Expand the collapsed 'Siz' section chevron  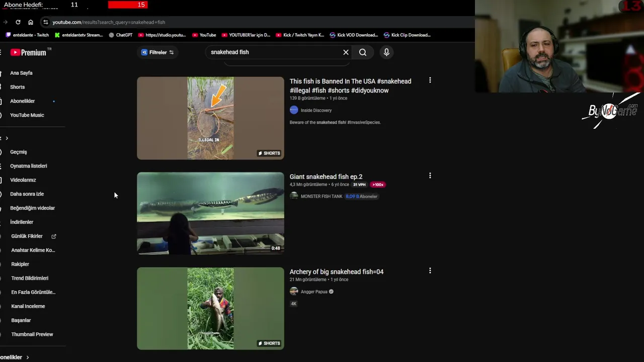(x=7, y=138)
